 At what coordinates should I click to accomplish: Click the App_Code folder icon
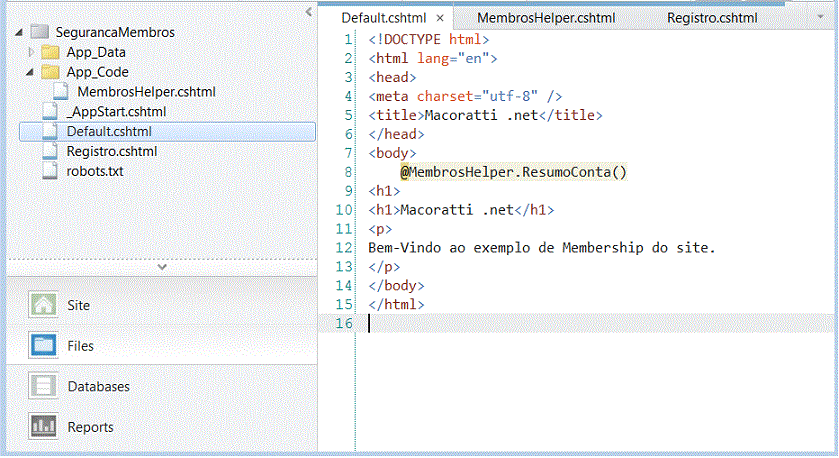50,72
